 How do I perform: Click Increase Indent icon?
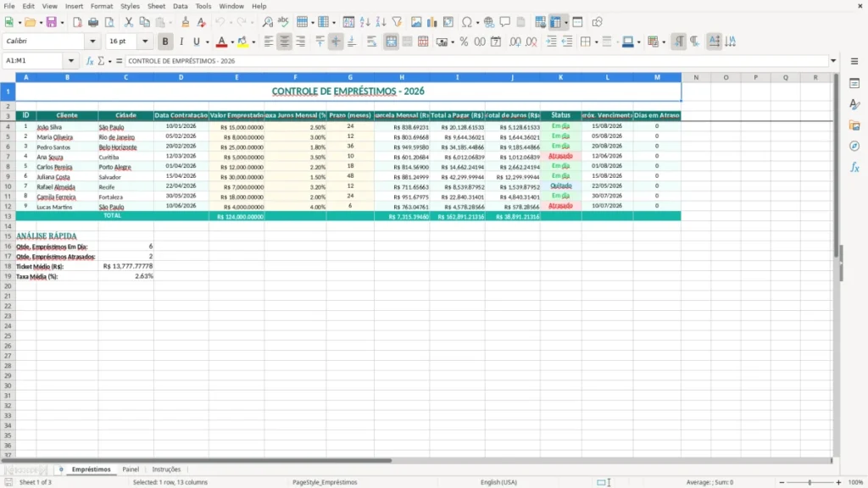pos(551,42)
